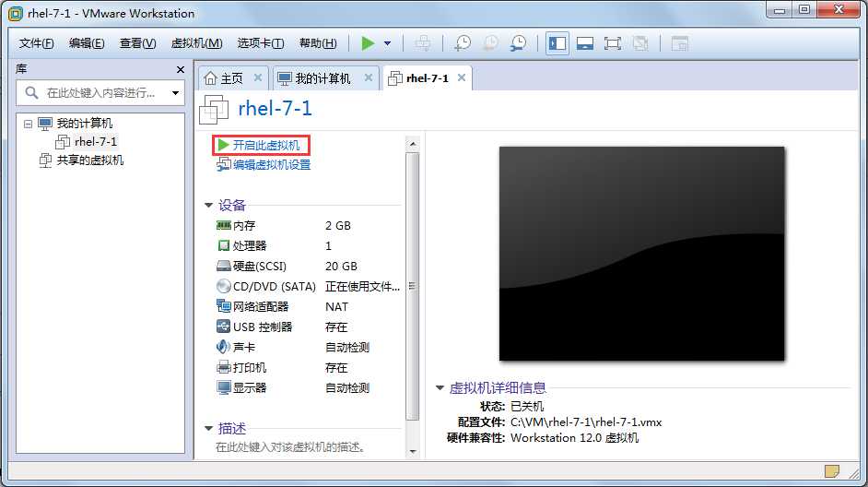The width and height of the screenshot is (868, 487).
Task: Click the Unity mode toolbar icon
Action: (640, 43)
